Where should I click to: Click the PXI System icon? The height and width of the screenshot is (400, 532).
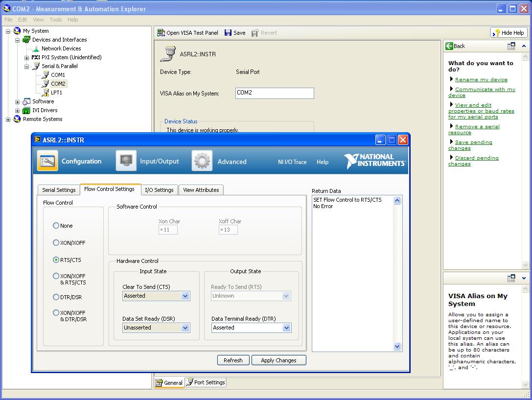(x=36, y=57)
